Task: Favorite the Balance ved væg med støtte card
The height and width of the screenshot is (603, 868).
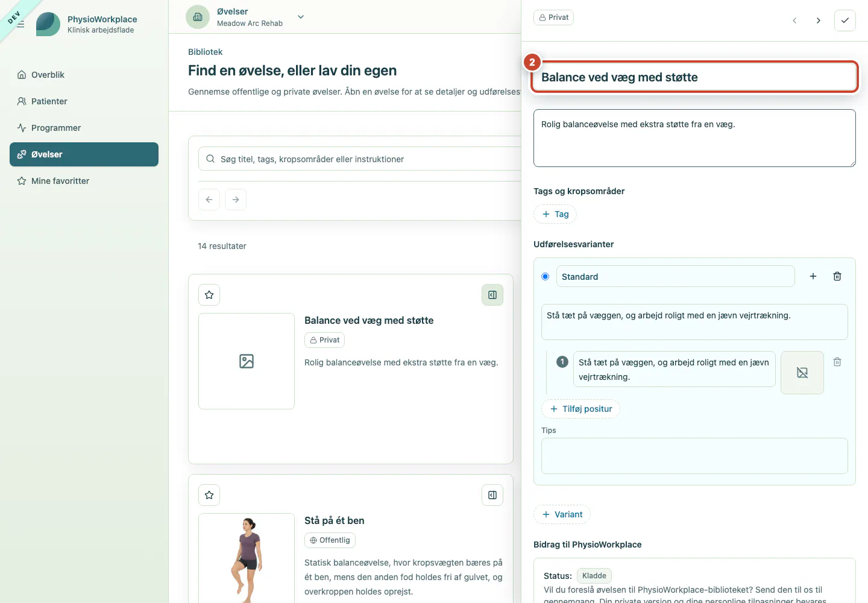Action: click(209, 295)
